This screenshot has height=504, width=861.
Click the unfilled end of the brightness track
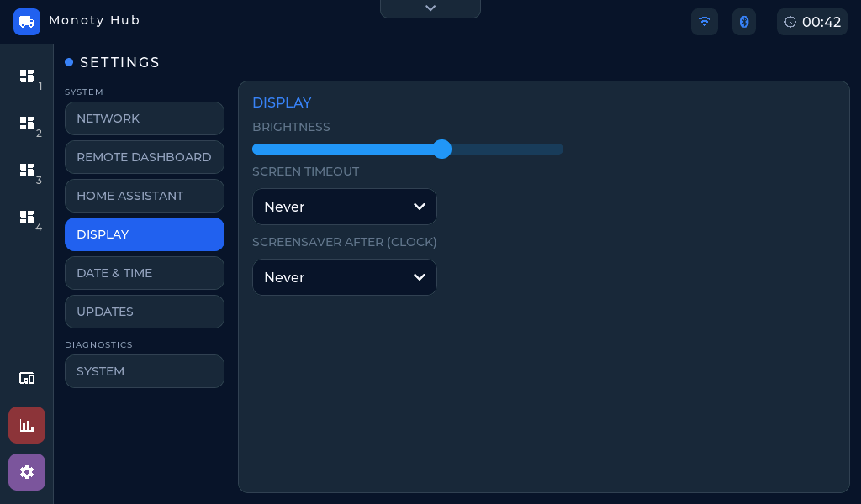508,150
